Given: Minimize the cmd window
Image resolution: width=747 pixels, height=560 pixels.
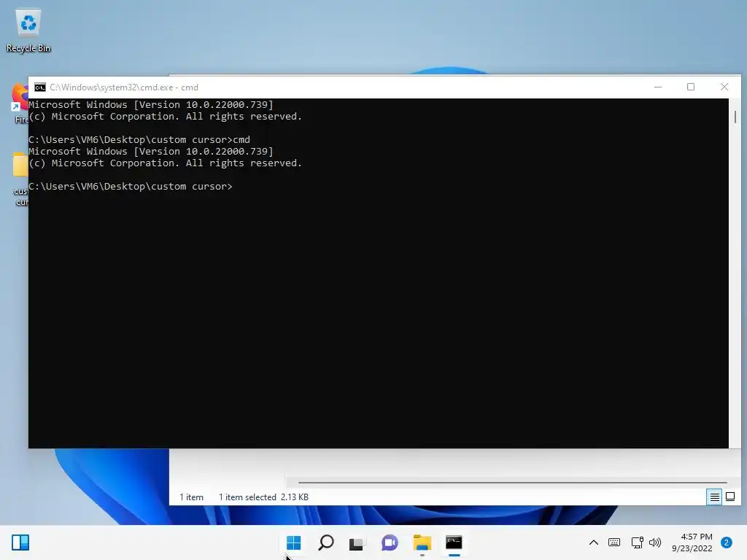Looking at the screenshot, I should 658,87.
